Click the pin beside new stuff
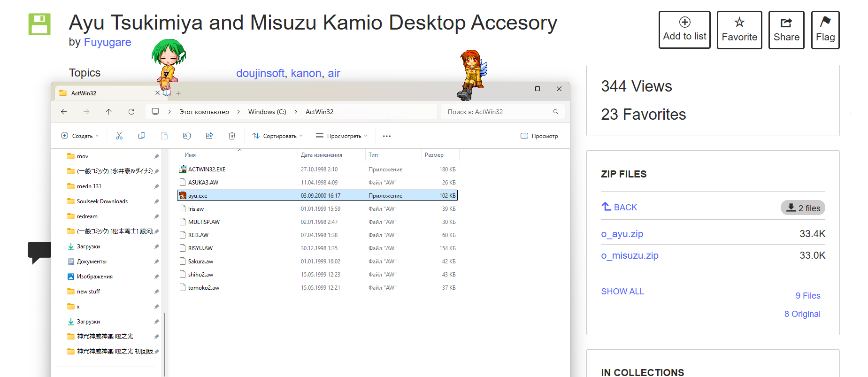This screenshot has width=868, height=377. (x=156, y=292)
